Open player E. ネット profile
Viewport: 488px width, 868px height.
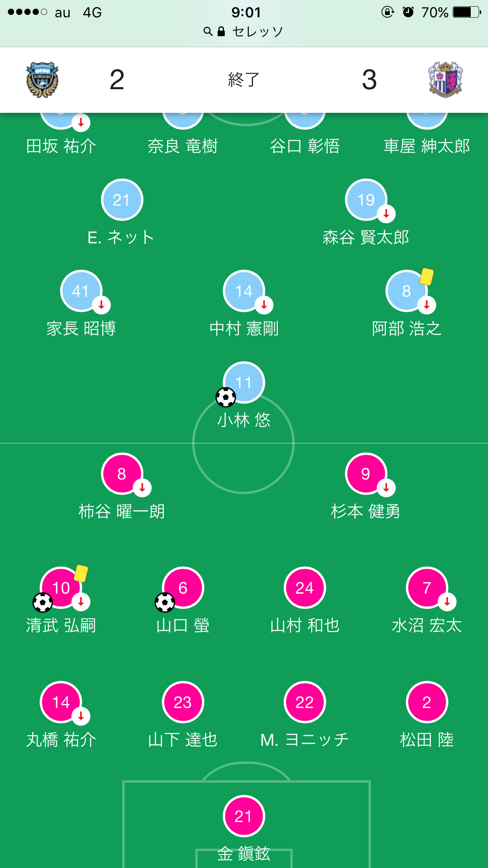pos(121,237)
